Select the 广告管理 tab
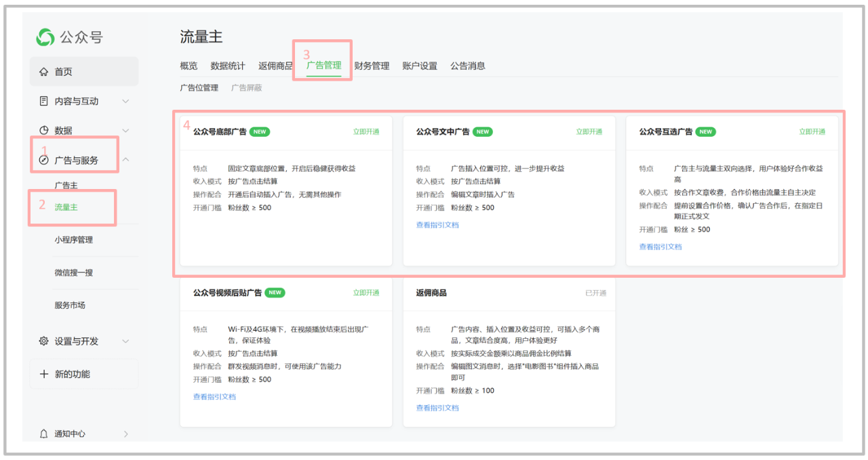The height and width of the screenshot is (460, 868). (323, 66)
